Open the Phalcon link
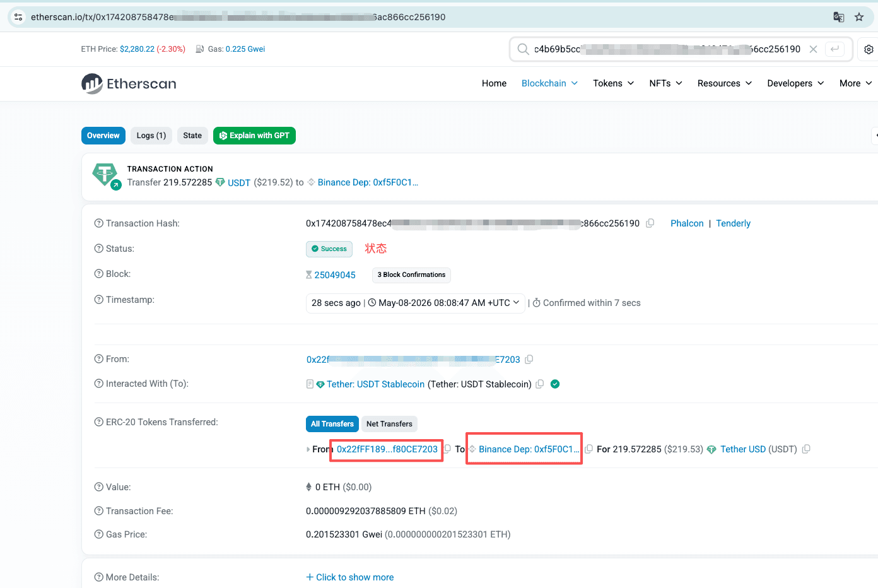878x588 pixels. tap(687, 223)
